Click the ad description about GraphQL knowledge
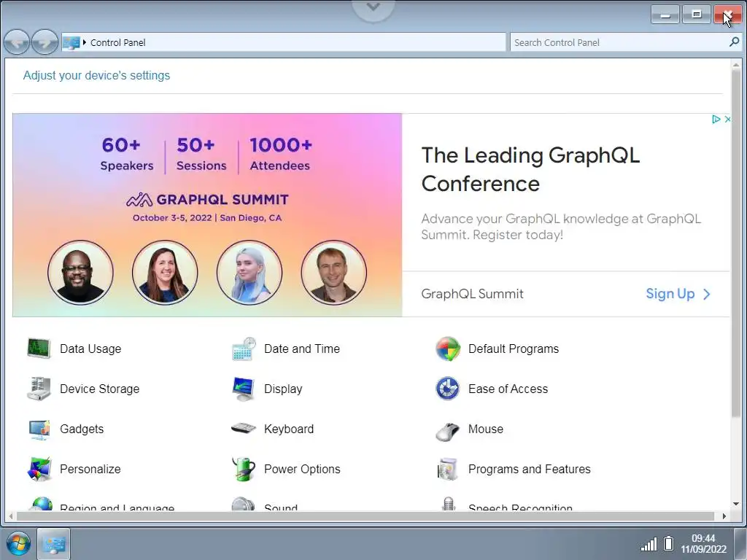The width and height of the screenshot is (747, 560). [x=561, y=227]
